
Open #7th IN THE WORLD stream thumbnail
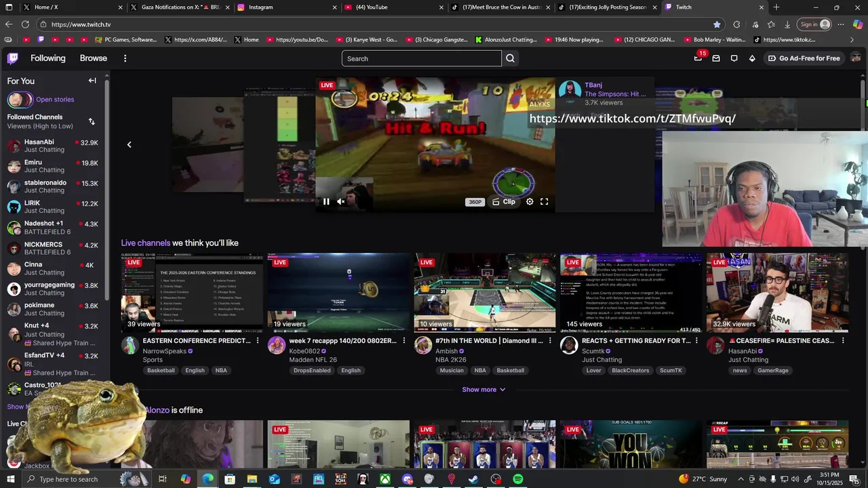(485, 293)
